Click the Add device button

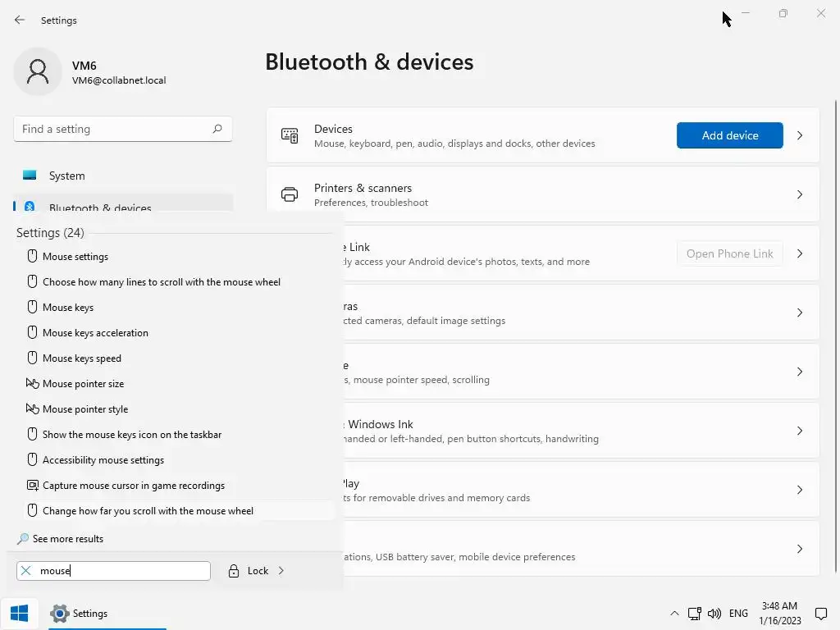[x=729, y=135]
